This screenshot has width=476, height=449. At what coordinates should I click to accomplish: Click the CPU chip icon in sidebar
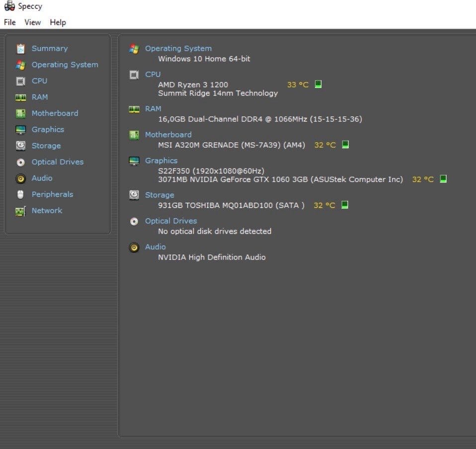(x=20, y=81)
